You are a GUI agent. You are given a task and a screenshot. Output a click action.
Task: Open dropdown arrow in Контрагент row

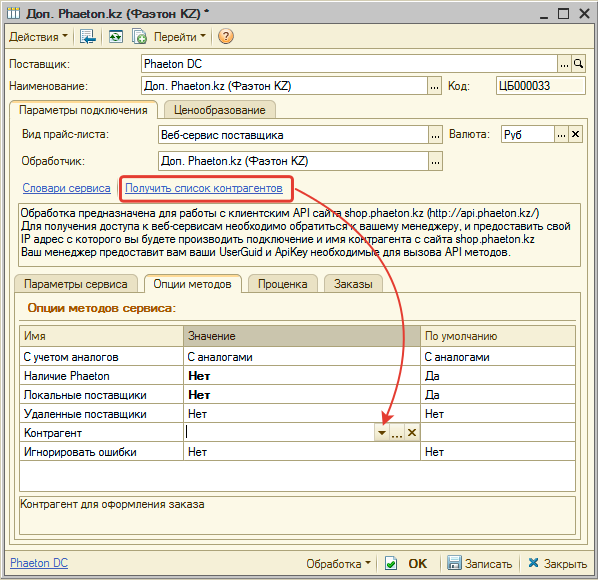382,433
